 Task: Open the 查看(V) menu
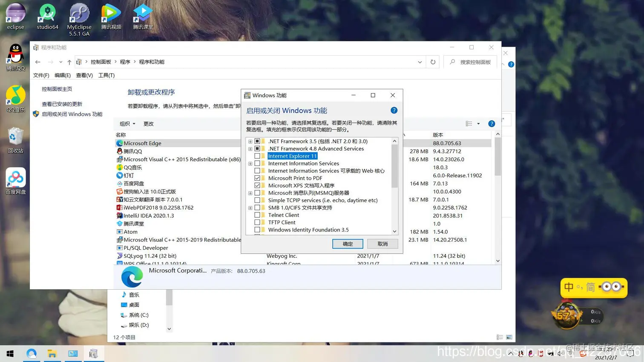(x=84, y=75)
